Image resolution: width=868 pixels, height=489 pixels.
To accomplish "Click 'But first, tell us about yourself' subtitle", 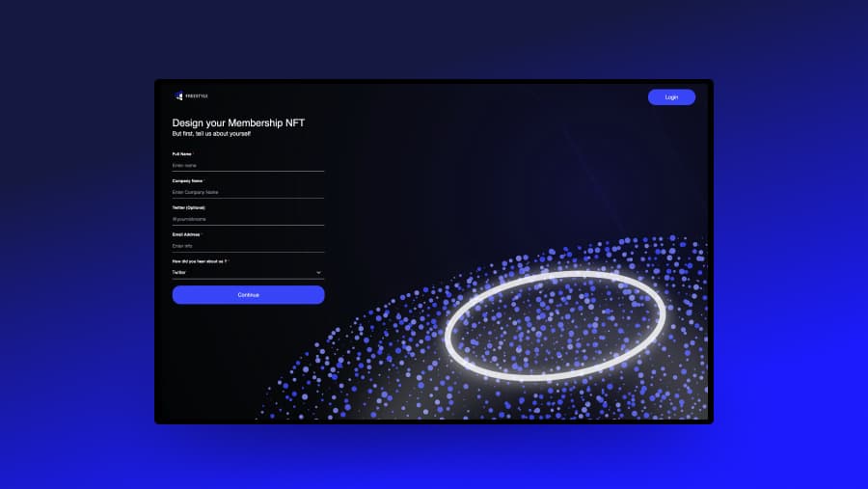I will pos(210,133).
